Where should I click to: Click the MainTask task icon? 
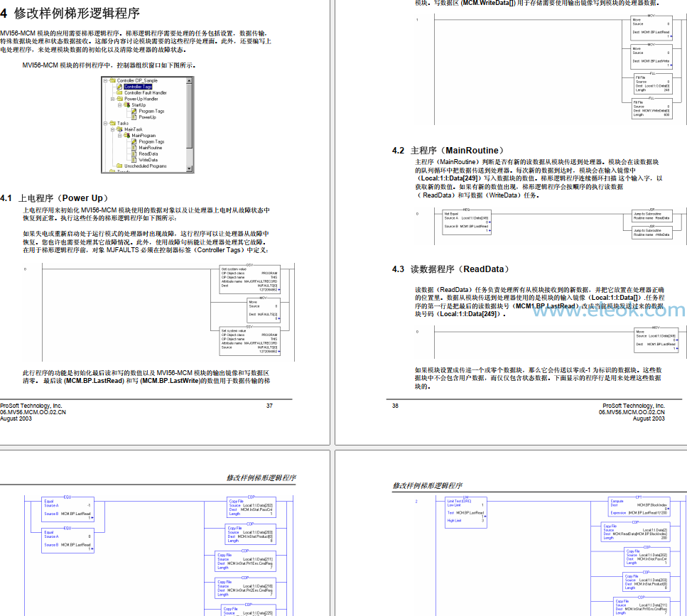pyautogui.click(x=119, y=130)
